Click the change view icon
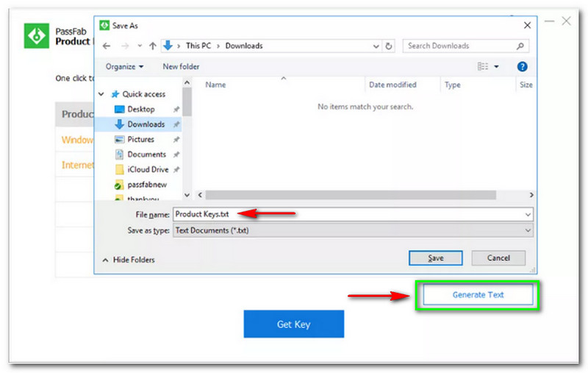Screen dimensions: 588x373 point(483,66)
